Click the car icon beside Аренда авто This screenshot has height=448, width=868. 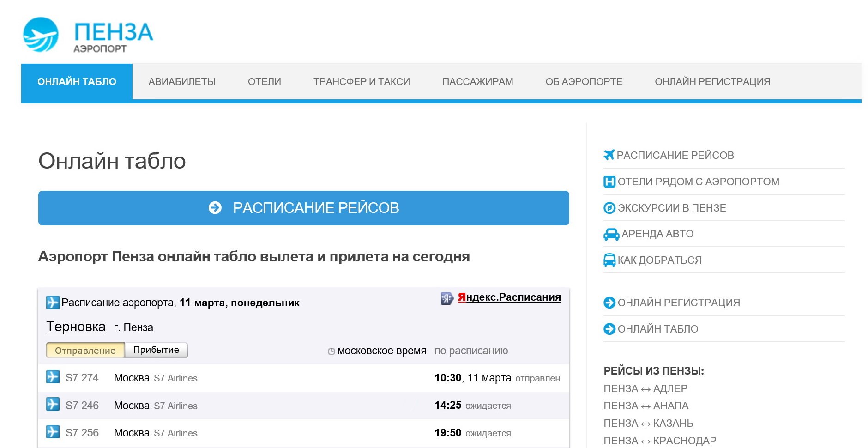[611, 234]
